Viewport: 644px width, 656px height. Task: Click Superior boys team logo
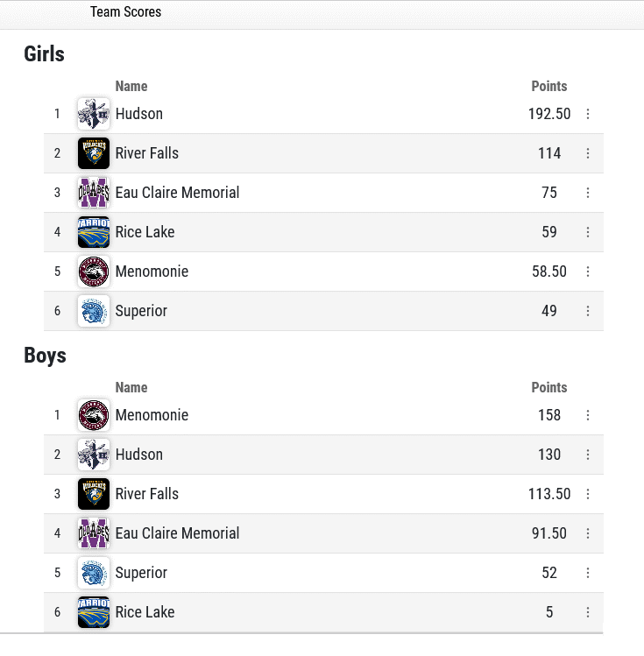(x=94, y=572)
